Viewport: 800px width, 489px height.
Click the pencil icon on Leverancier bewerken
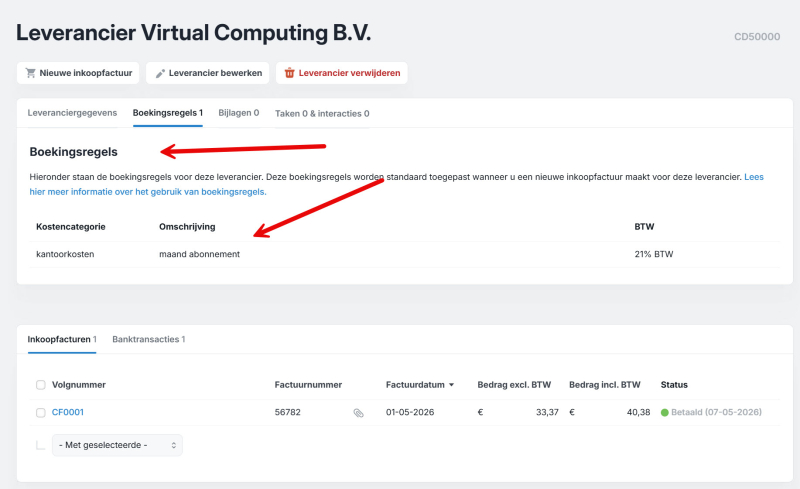pyautogui.click(x=160, y=74)
